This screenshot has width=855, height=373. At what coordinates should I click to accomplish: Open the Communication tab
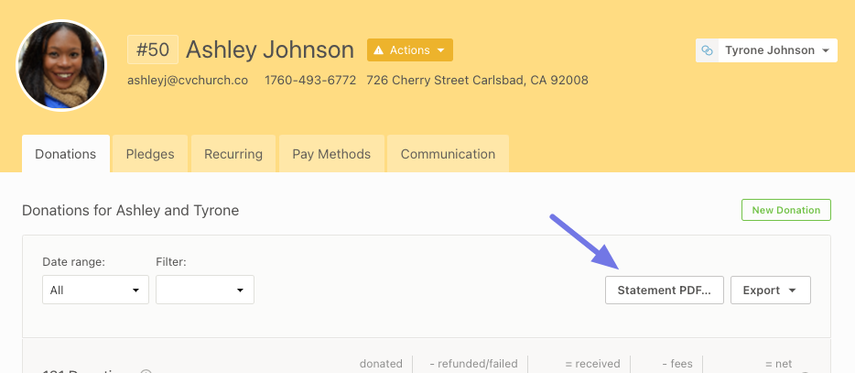coord(448,154)
